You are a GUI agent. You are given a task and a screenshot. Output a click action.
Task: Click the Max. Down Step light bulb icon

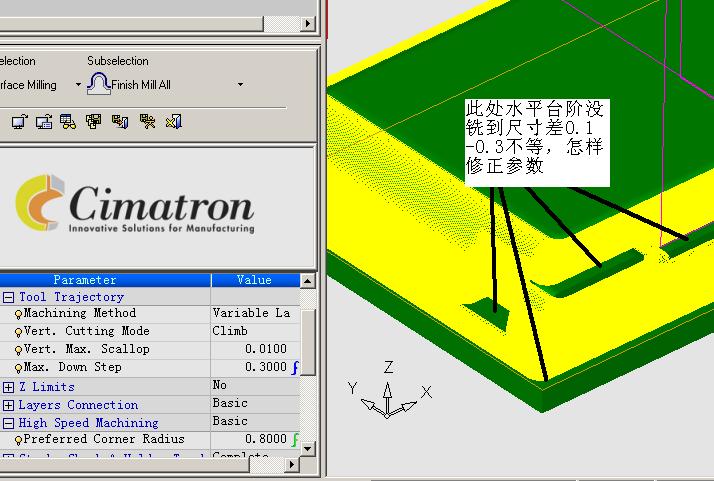pyautogui.click(x=18, y=368)
